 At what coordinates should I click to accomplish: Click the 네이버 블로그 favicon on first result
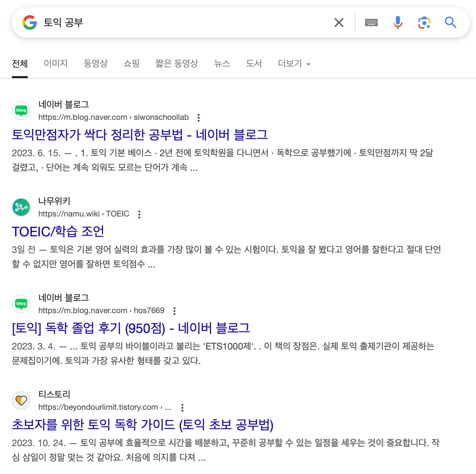pos(21,111)
